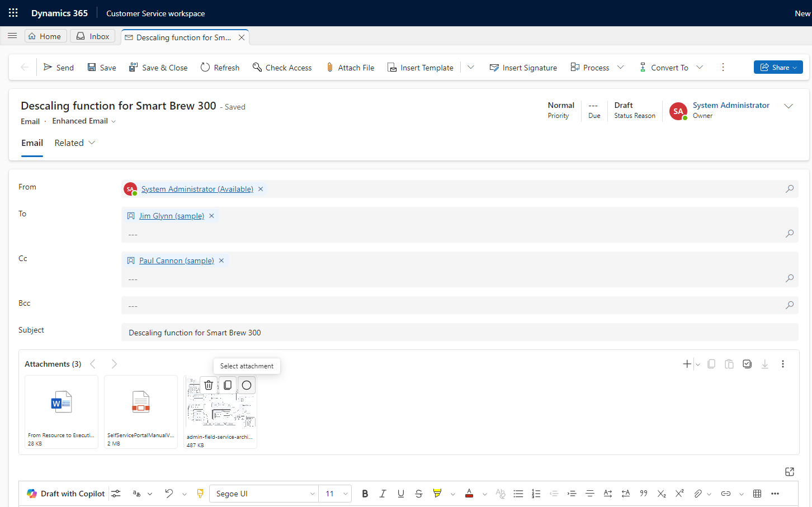Click the Share button
Viewport: 812px width, 507px height.
click(778, 68)
